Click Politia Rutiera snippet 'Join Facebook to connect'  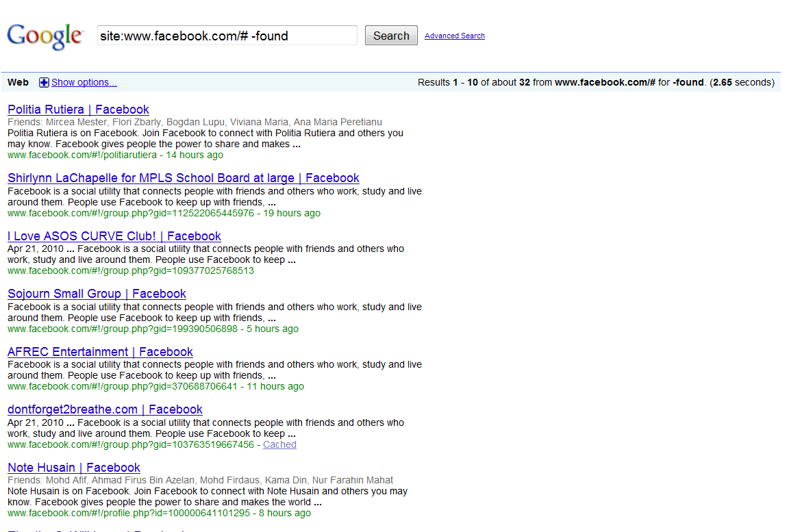(205, 139)
